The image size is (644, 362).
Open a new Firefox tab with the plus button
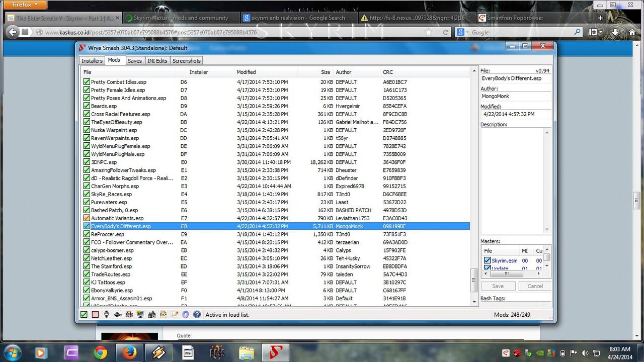600,18
